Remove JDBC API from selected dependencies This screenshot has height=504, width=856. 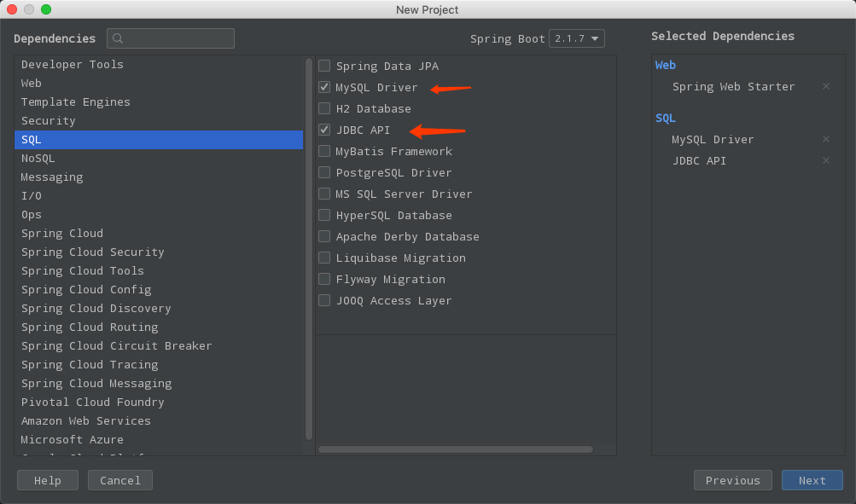click(826, 160)
